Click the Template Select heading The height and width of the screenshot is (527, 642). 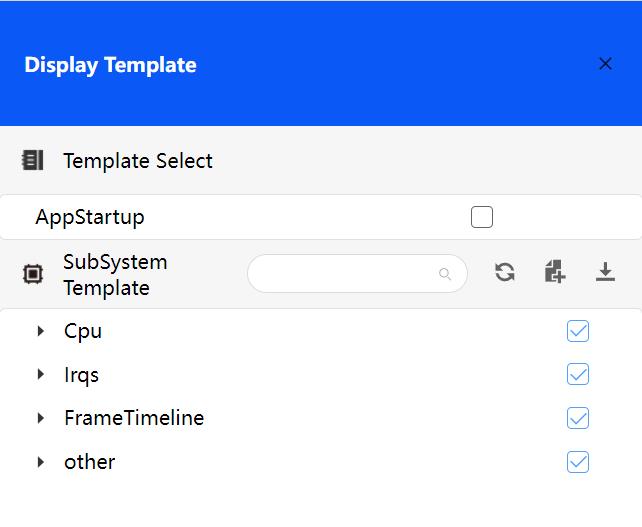[x=138, y=161]
